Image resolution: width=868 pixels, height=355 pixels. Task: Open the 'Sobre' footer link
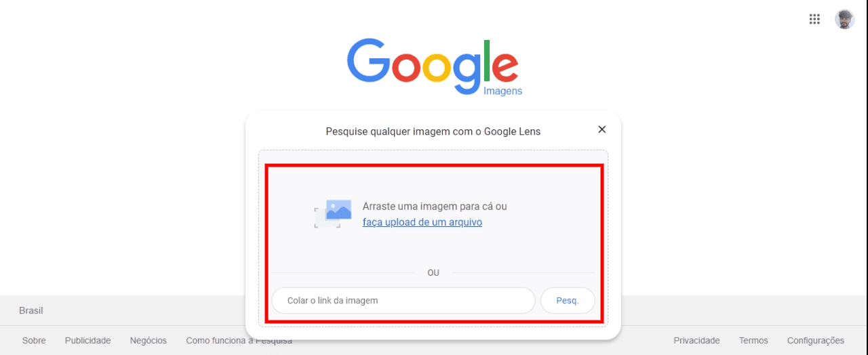click(x=34, y=341)
